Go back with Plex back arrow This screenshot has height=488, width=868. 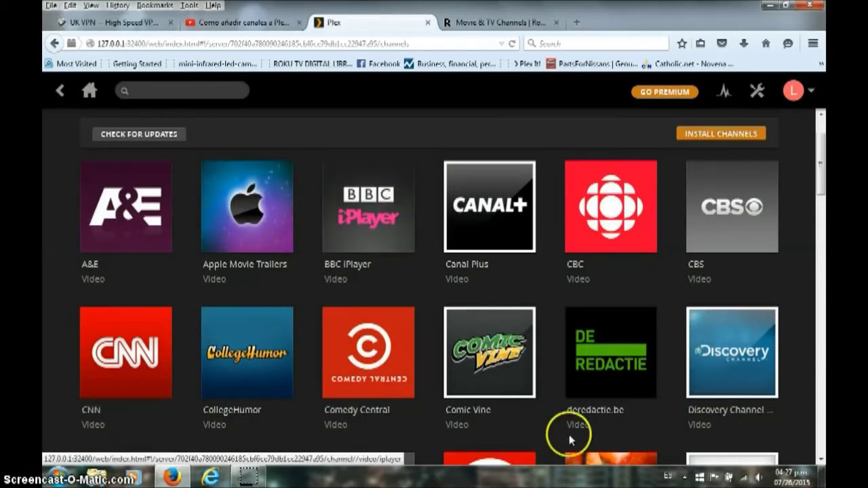[60, 90]
